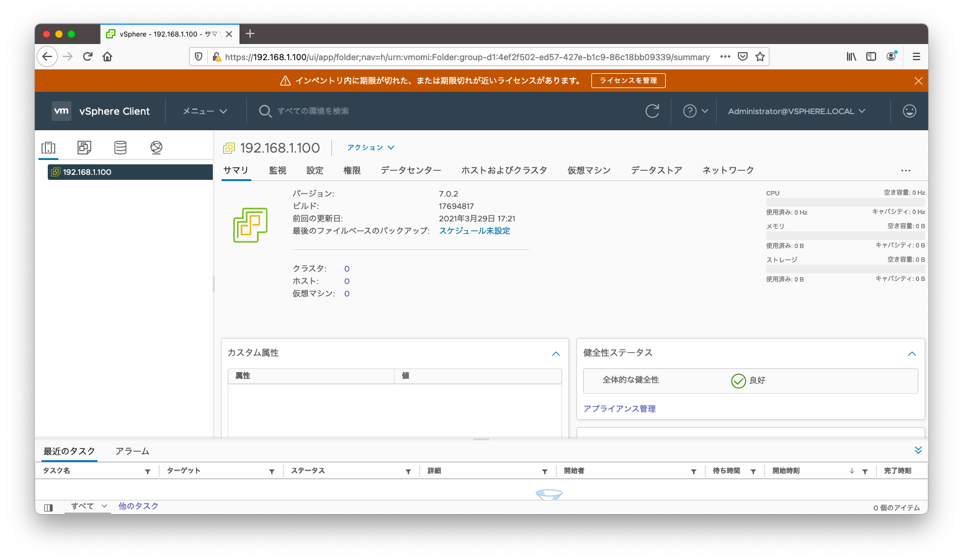Select the Summary tab
The image size is (963, 560).
[x=236, y=170]
